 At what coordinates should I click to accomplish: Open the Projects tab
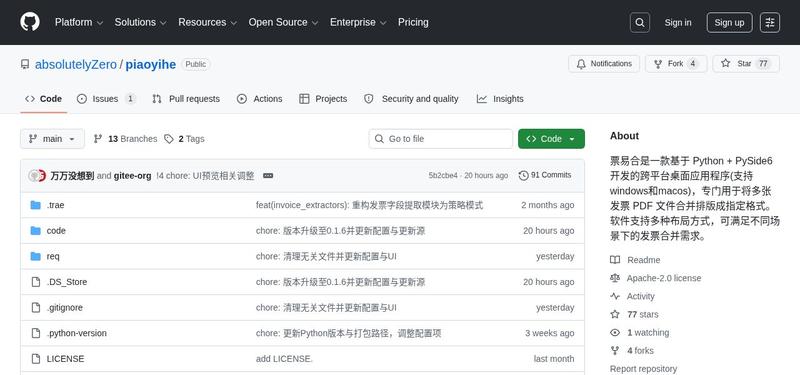pos(323,99)
